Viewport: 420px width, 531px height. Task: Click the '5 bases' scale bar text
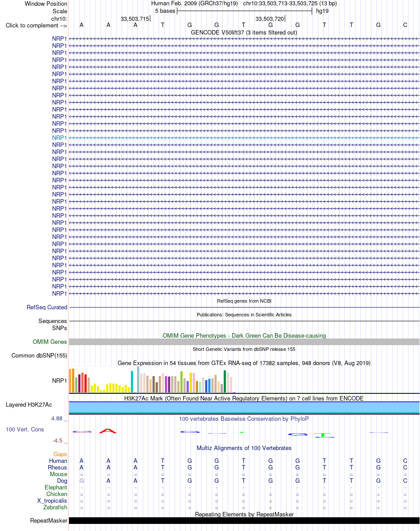pos(165,11)
